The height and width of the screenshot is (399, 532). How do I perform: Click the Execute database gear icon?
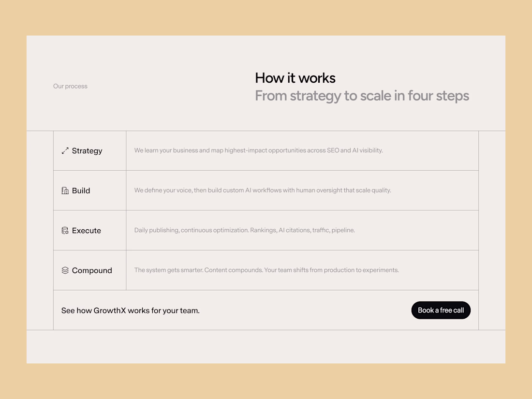(65, 231)
